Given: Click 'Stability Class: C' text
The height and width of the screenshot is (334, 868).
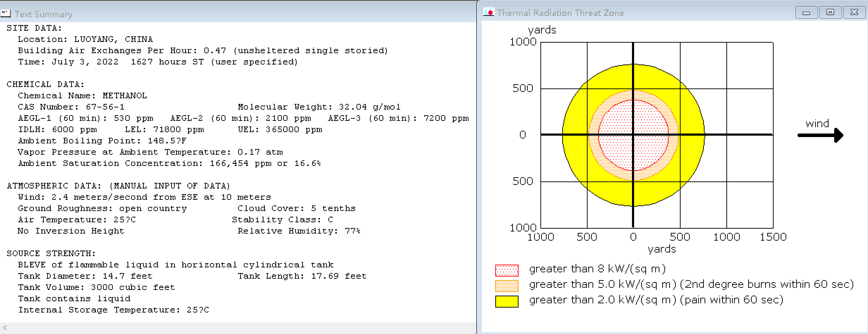Looking at the screenshot, I should pos(283,219).
